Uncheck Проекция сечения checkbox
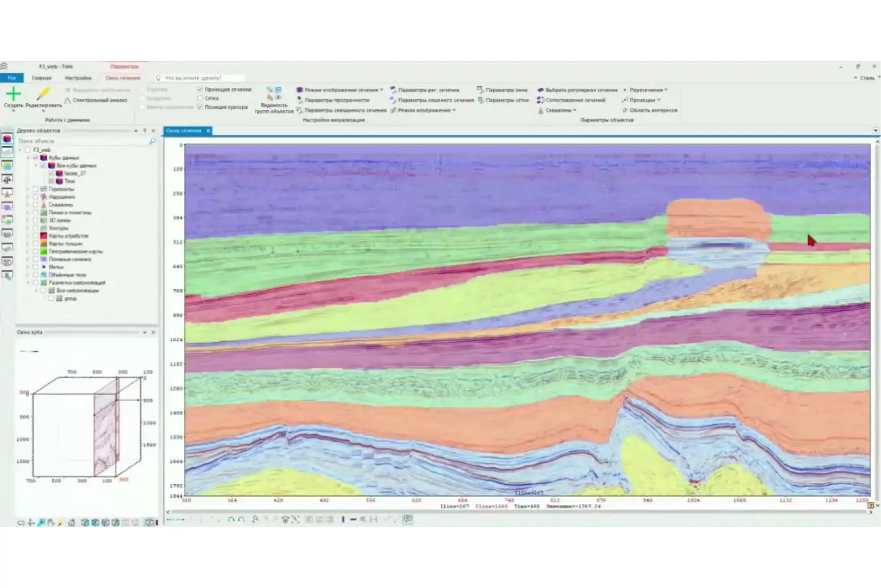Viewport: 881px width, 588px height. coord(200,89)
